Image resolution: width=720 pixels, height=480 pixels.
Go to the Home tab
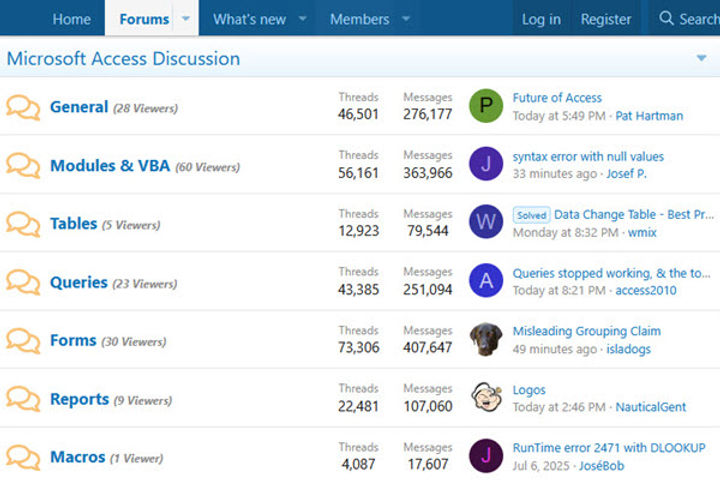[x=71, y=19]
